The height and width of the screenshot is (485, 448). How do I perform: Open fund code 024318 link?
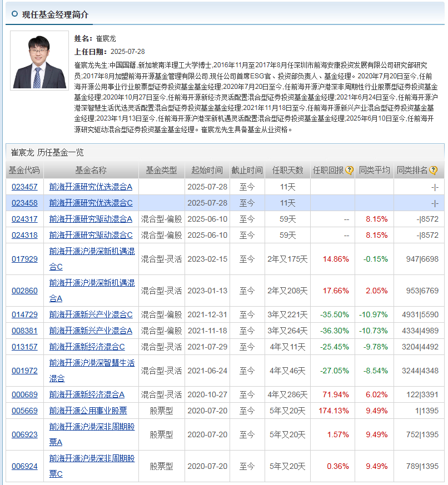(24, 235)
